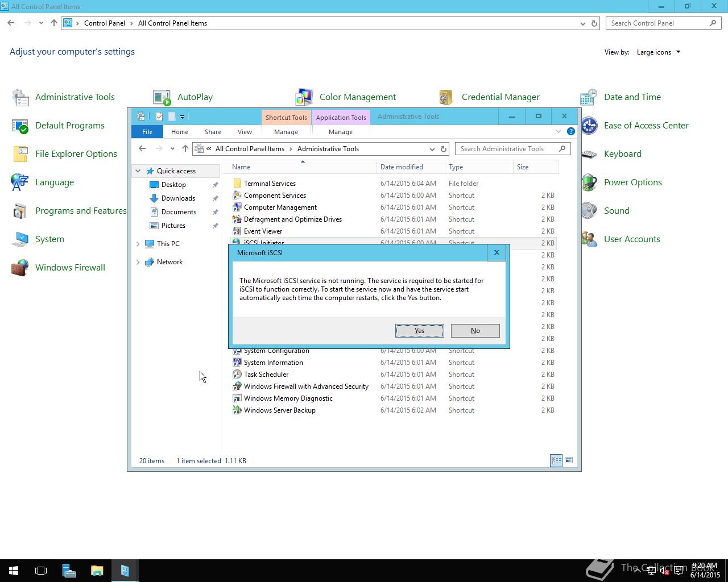Select Windows Server Backup shortcut icon
This screenshot has width=728, height=582.
[x=237, y=410]
